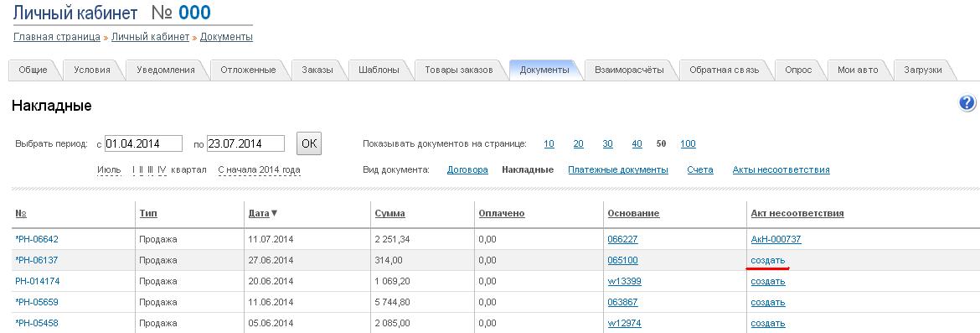
Task: Open Акты несоответствия document type
Action: 781,169
